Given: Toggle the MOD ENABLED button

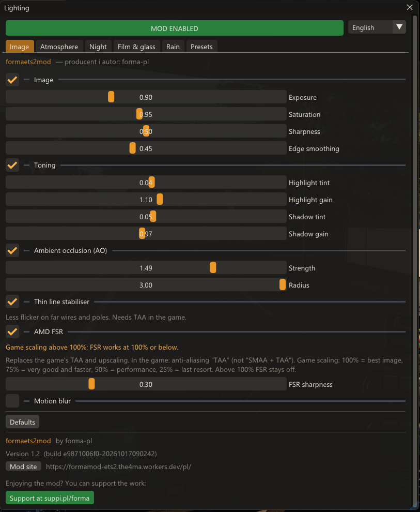Looking at the screenshot, I should click(x=175, y=28).
